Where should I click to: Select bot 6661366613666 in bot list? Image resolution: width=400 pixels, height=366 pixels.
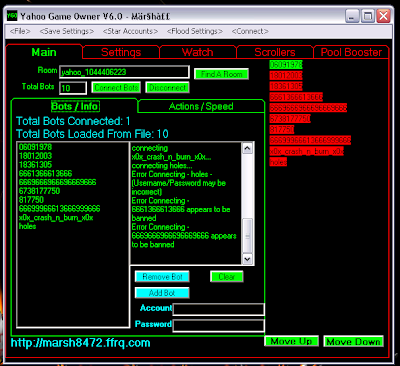point(45,173)
